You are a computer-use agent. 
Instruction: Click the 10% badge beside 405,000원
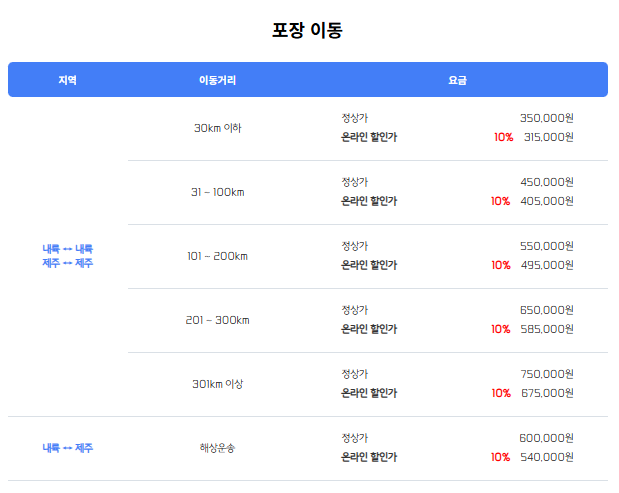point(501,201)
